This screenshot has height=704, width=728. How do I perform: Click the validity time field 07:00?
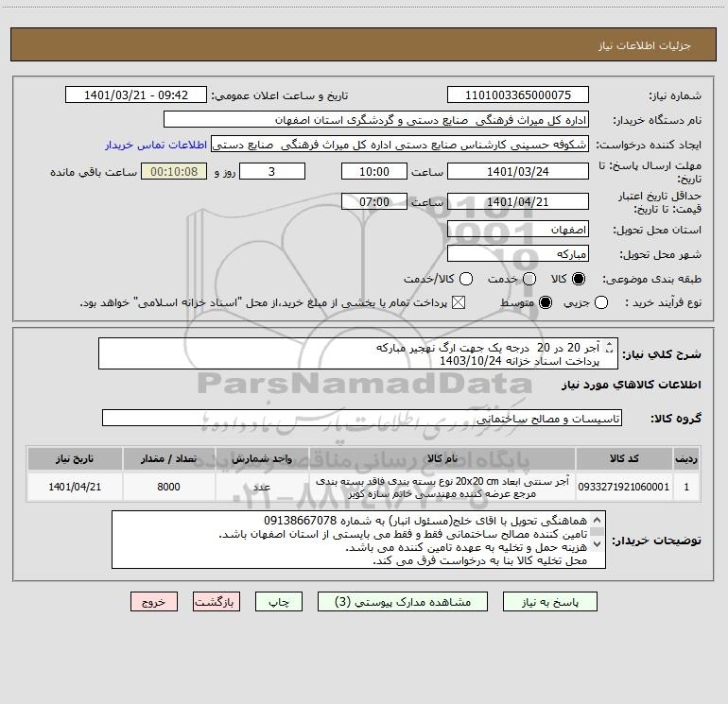(x=374, y=201)
